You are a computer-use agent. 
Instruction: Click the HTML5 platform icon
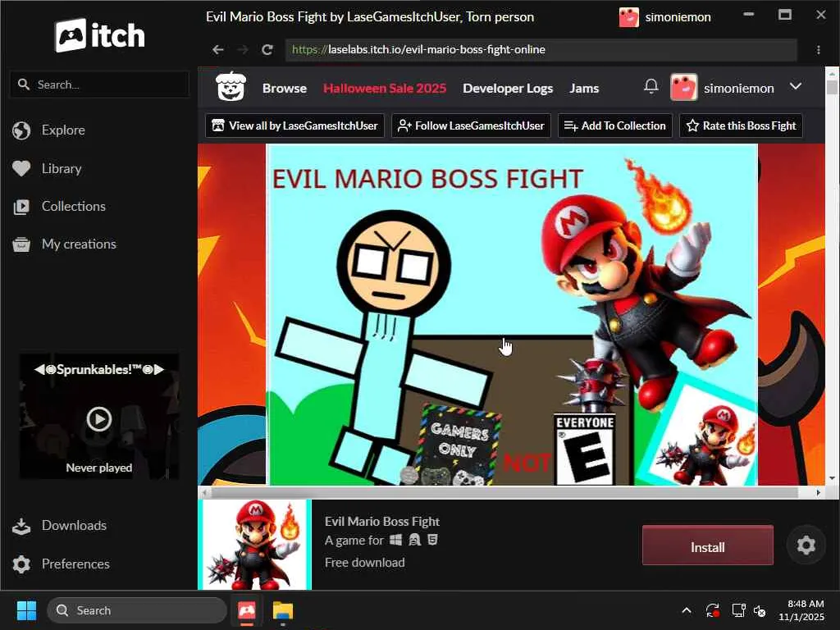pyautogui.click(x=432, y=540)
